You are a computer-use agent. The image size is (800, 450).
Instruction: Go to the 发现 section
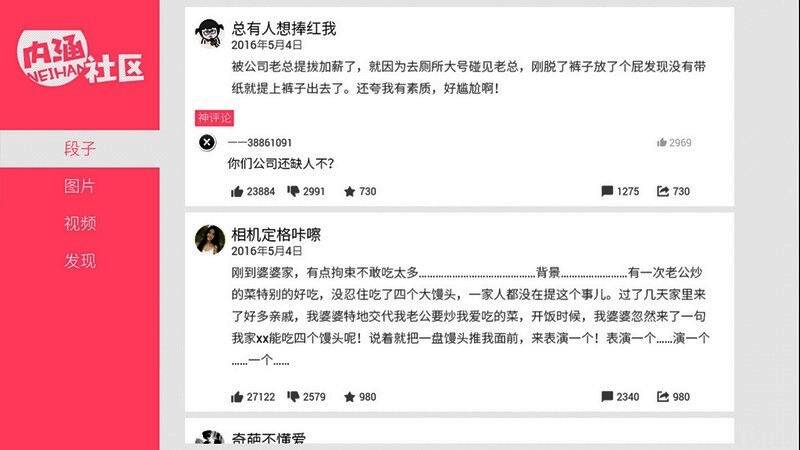pos(80,261)
